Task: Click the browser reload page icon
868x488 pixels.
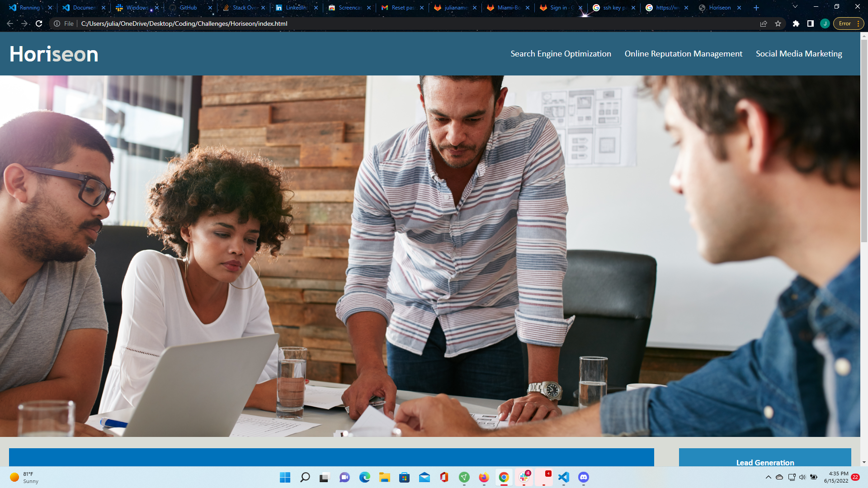Action: [39, 23]
